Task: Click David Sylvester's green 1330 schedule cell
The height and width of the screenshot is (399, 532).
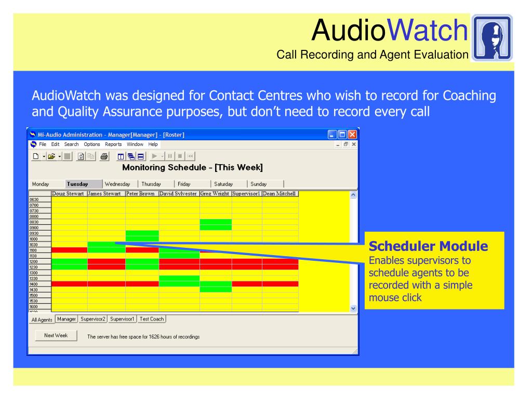Action: pos(179,278)
